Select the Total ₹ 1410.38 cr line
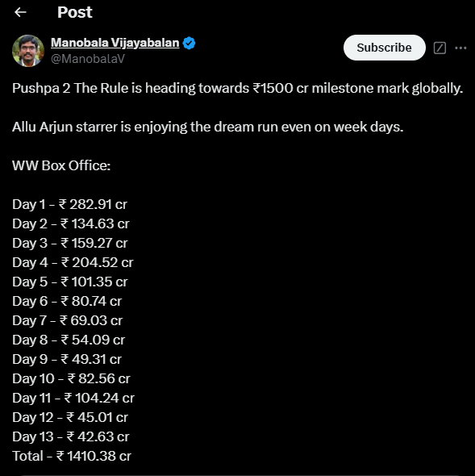This screenshot has width=475, height=476. point(72,457)
